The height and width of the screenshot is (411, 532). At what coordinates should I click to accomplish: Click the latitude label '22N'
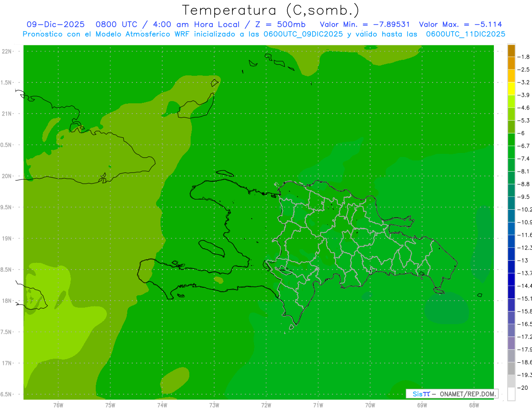click(x=7, y=51)
